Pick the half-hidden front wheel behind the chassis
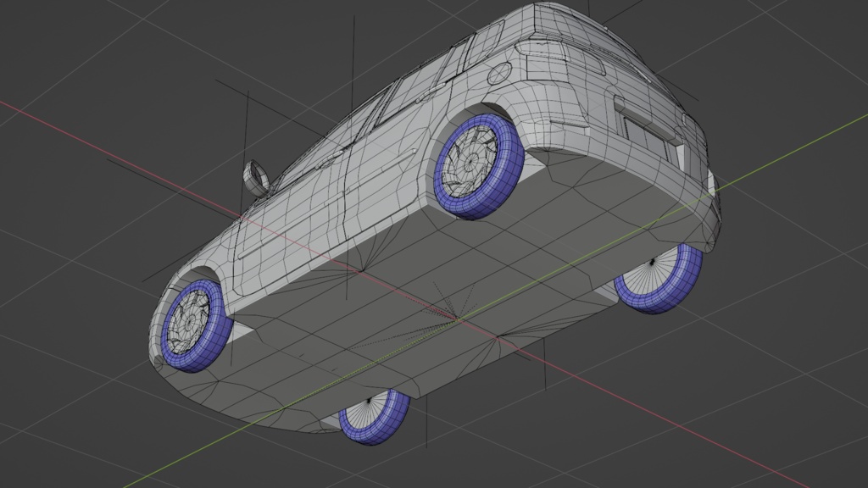Screen dimensions: 868x488 [x=375, y=417]
